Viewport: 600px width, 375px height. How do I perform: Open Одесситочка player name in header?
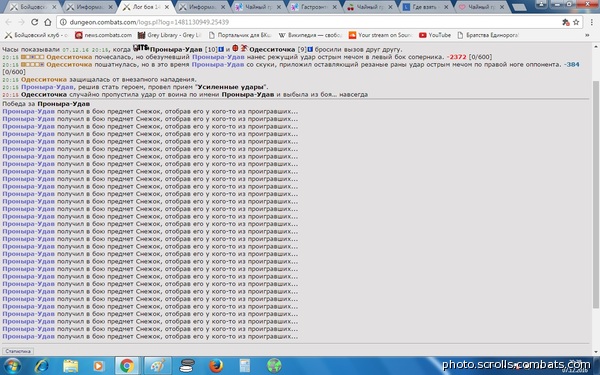coord(272,49)
